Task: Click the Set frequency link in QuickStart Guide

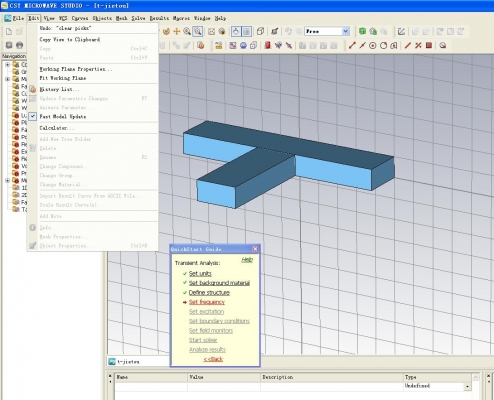Action: tap(207, 302)
